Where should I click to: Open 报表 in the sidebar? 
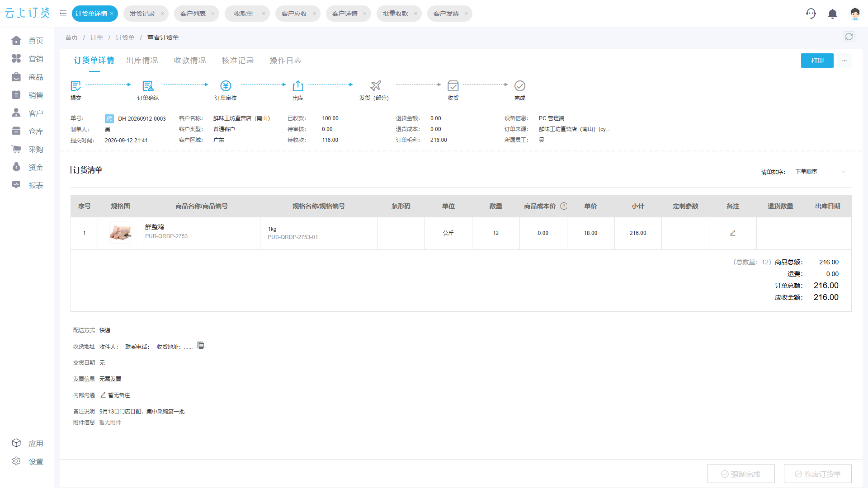[x=27, y=185]
